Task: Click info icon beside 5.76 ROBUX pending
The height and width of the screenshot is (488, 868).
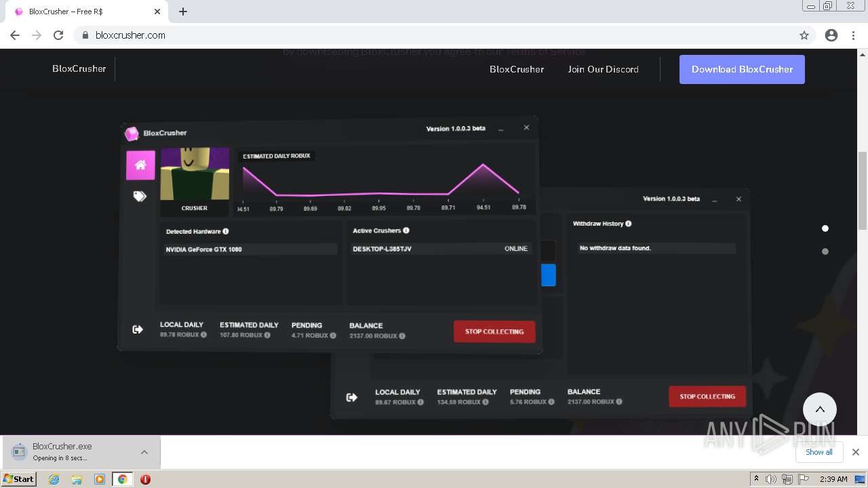Action: [551, 402]
